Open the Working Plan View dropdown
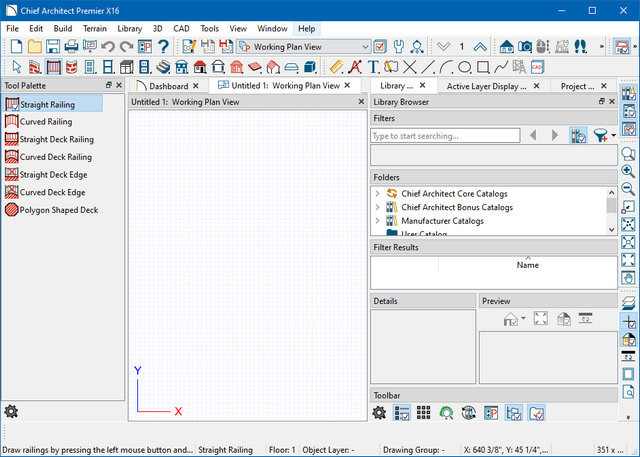This screenshot has height=457, width=640. pos(364,47)
